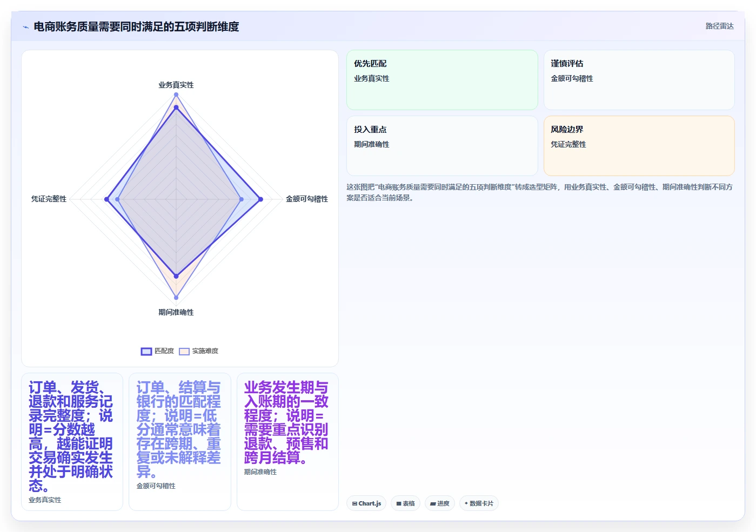
Task: Click the 实施难度 data point on 期间准确性 axis
Action: [x=176, y=298]
